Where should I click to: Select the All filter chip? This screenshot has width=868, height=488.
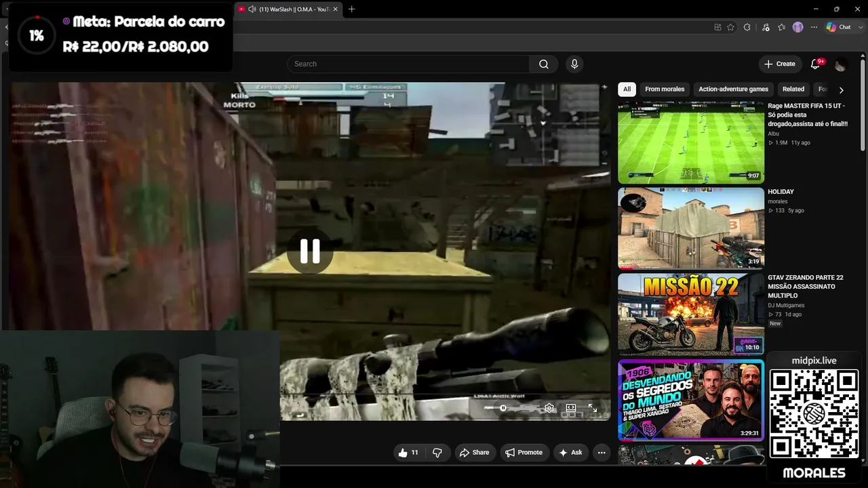(x=627, y=89)
